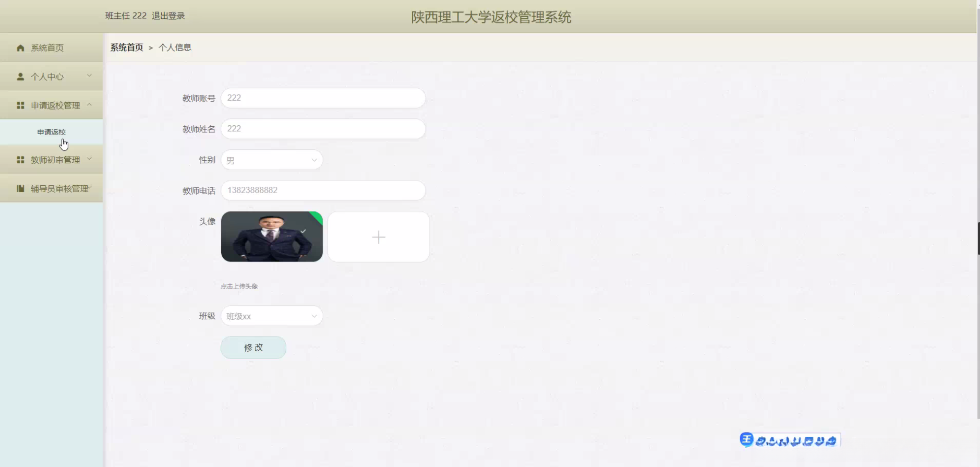980x467 pixels.
Task: Click the chart icon beside 辅导员审核管理
Action: (20, 188)
